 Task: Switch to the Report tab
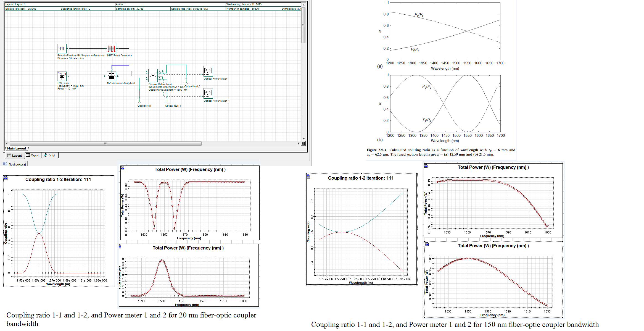pos(33,155)
